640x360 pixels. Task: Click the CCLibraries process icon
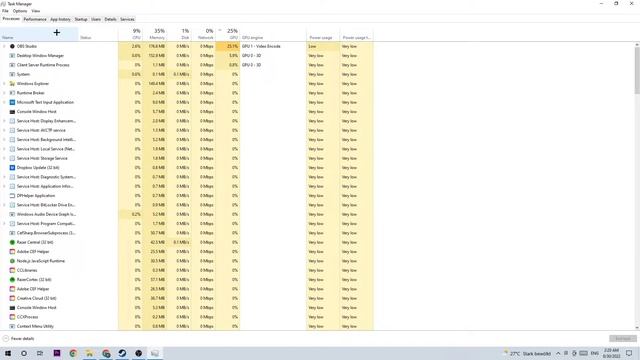point(12,270)
